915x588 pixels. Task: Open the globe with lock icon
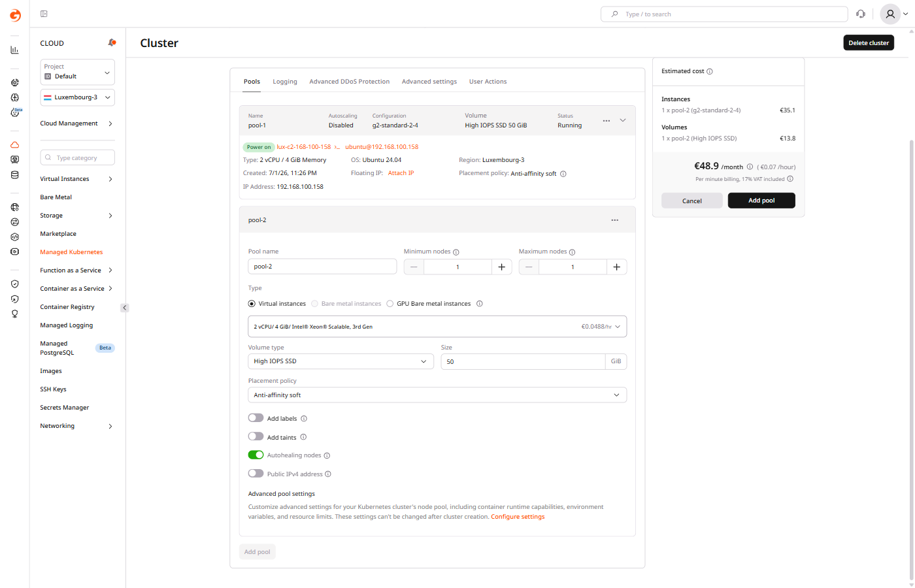[14, 207]
